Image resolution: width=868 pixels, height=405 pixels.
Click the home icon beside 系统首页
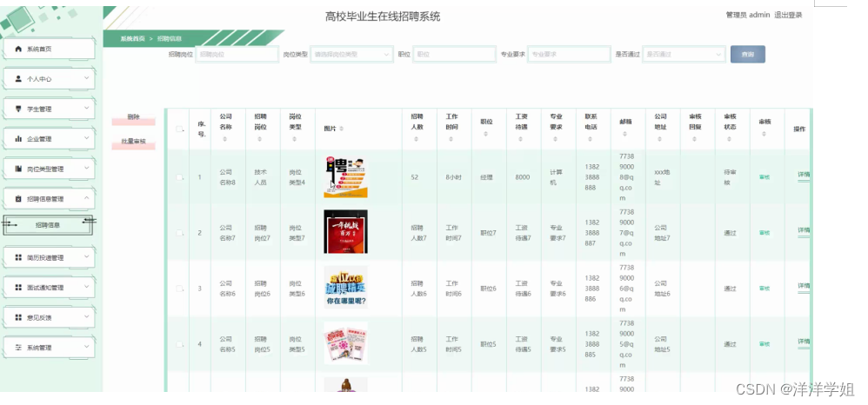[x=18, y=49]
